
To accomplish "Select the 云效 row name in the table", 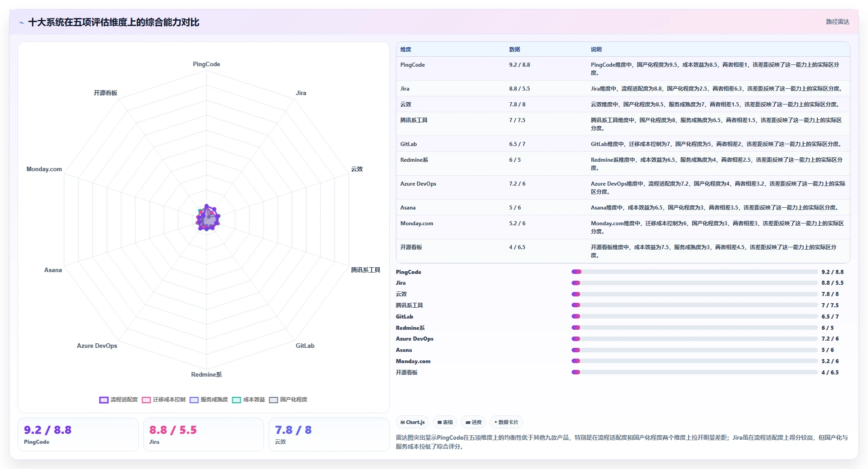I will [x=406, y=105].
